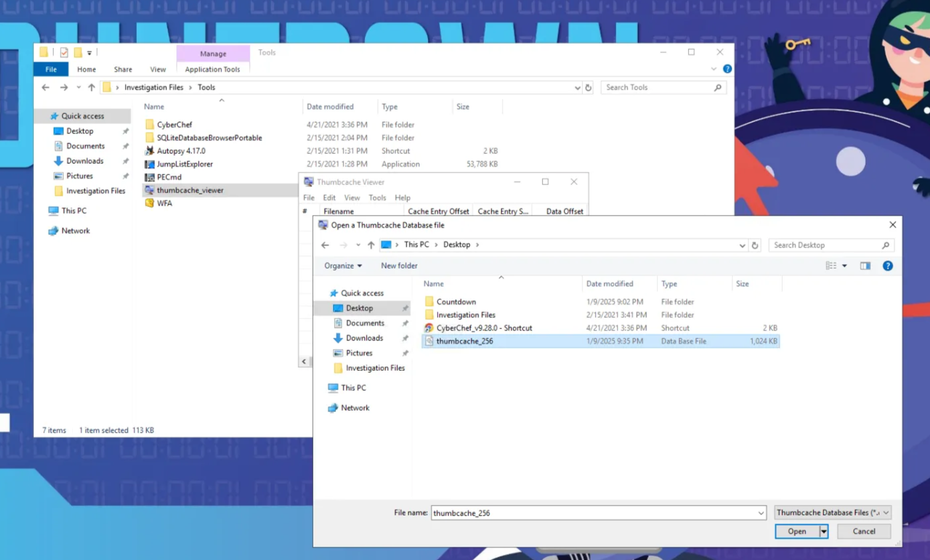Expand the ribbon chevron in Tools Explorer

click(714, 69)
